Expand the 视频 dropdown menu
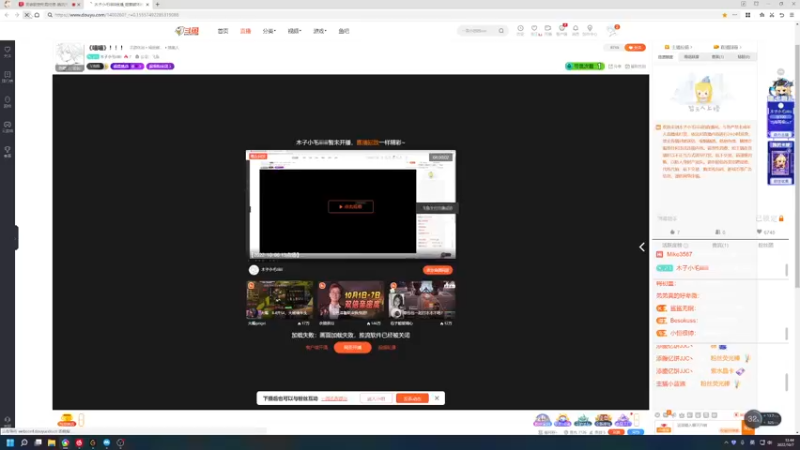The width and height of the screenshot is (800, 450). pyautogui.click(x=294, y=31)
